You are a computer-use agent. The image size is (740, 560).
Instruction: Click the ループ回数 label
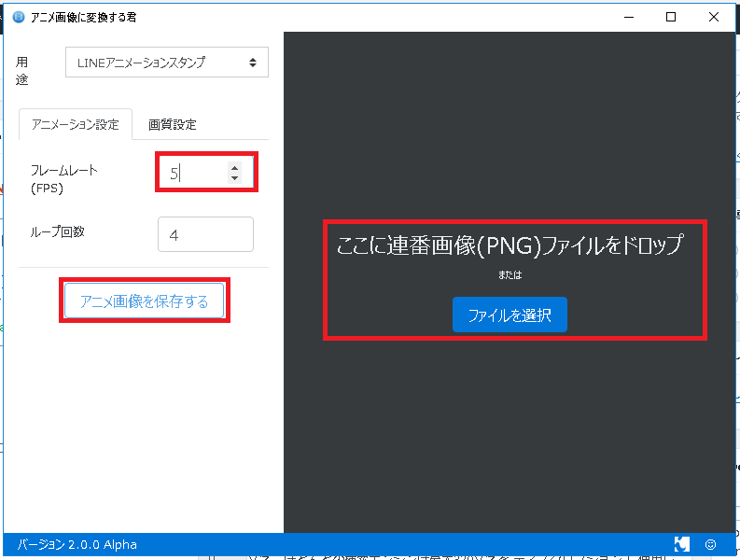tap(57, 231)
